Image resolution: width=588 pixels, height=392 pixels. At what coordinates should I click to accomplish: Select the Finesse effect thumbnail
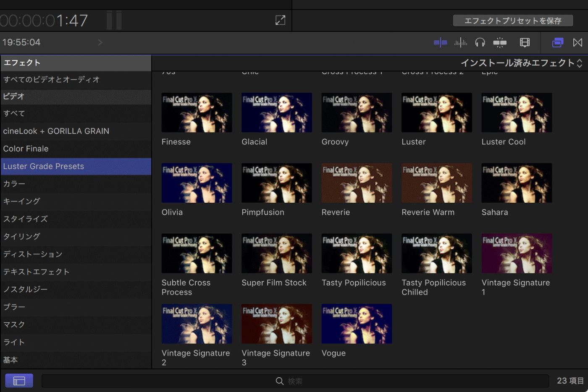197,112
